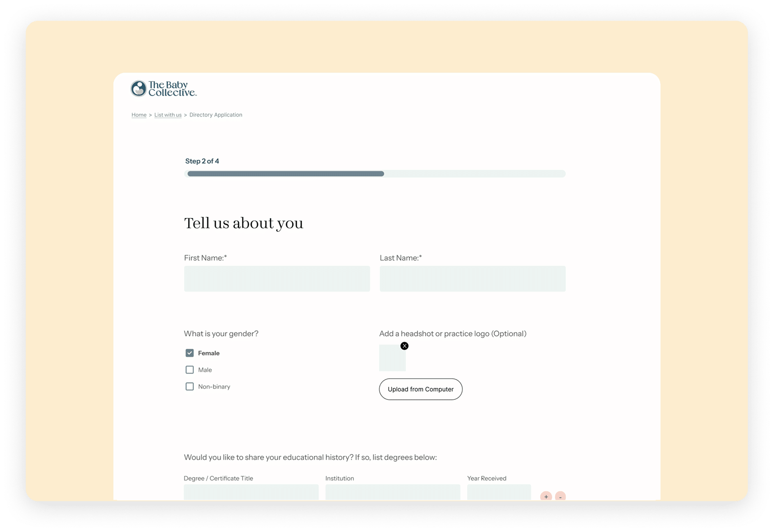Click the unfilled portion of progress bar
The width and height of the screenshot is (774, 532).
tap(475, 174)
